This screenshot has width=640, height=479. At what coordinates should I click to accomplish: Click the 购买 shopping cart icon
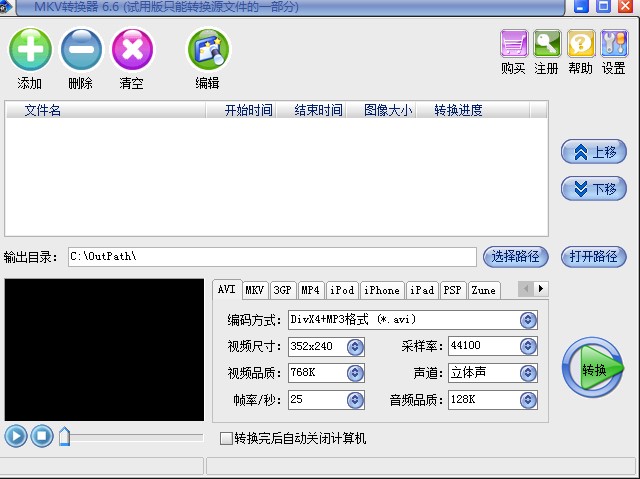(514, 43)
